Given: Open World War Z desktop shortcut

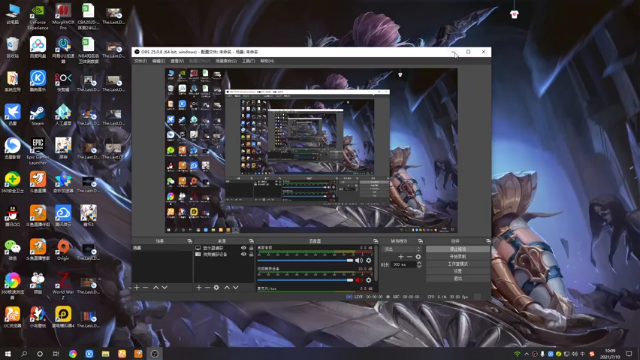Looking at the screenshot, I should pyautogui.click(x=63, y=285).
